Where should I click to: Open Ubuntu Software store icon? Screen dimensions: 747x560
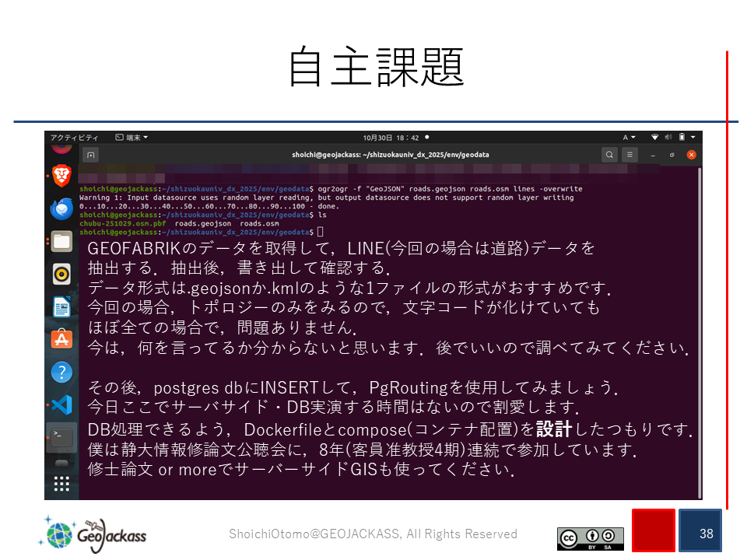(61, 339)
